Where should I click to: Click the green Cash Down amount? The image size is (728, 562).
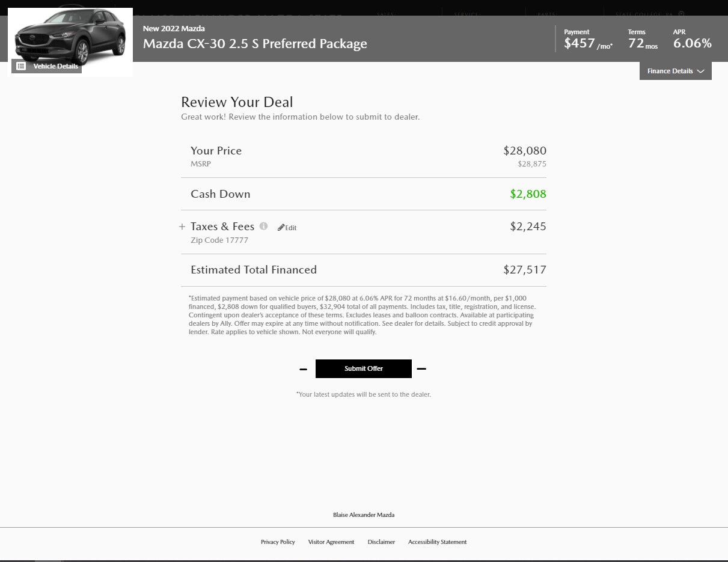click(x=528, y=194)
